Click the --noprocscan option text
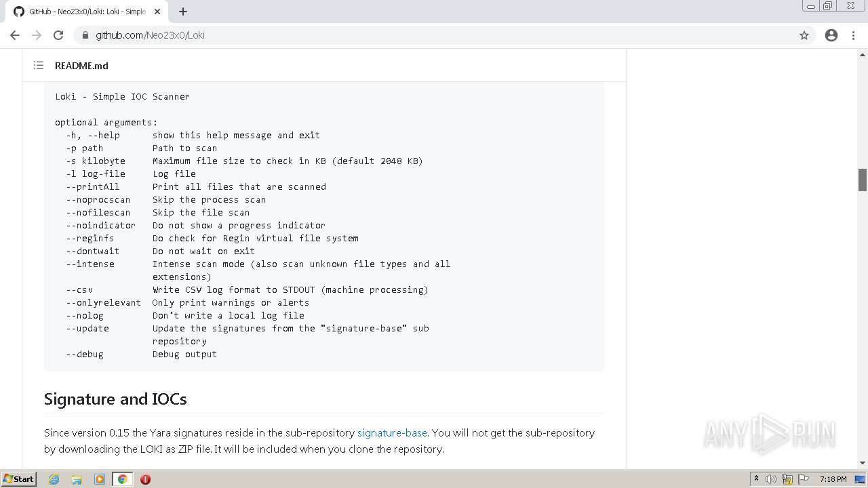This screenshot has width=868, height=488. [98, 199]
